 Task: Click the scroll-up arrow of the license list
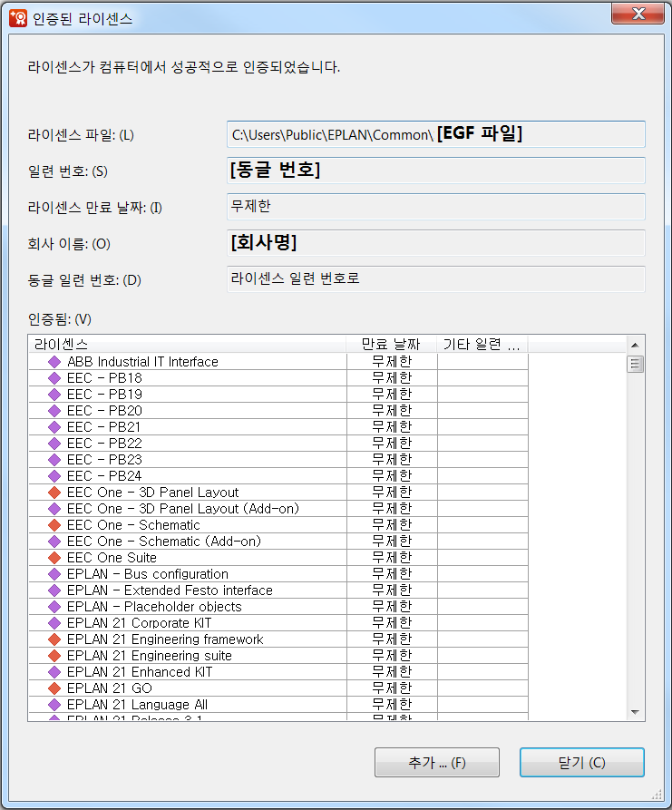[636, 345]
